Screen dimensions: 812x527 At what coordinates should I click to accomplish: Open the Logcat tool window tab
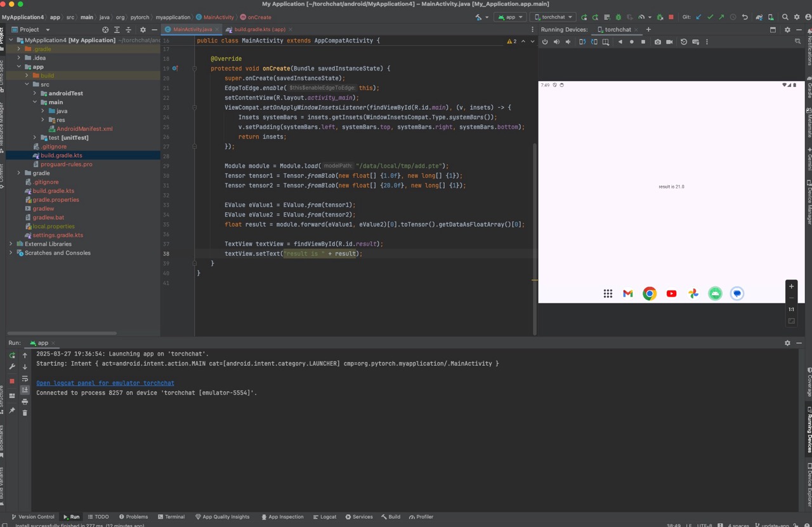[325, 517]
